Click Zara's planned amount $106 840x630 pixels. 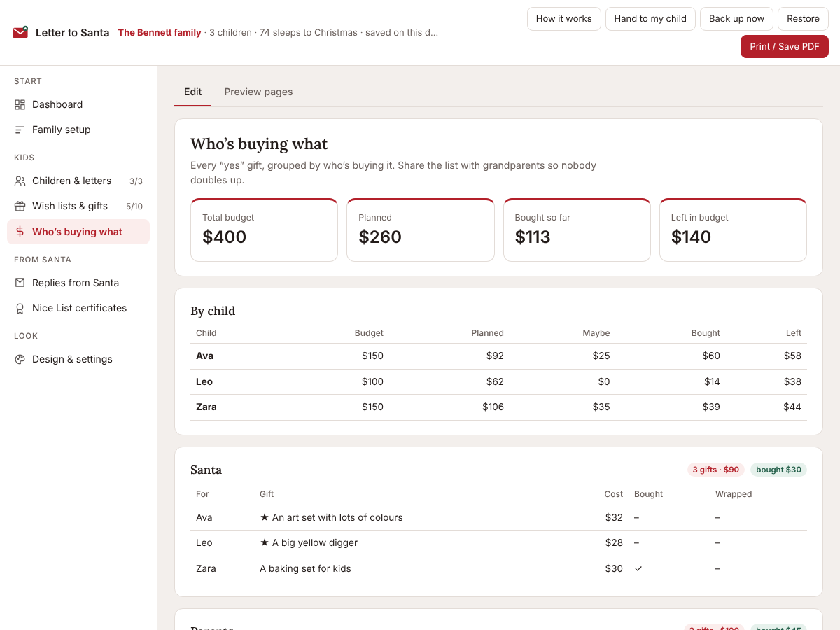[x=493, y=407]
